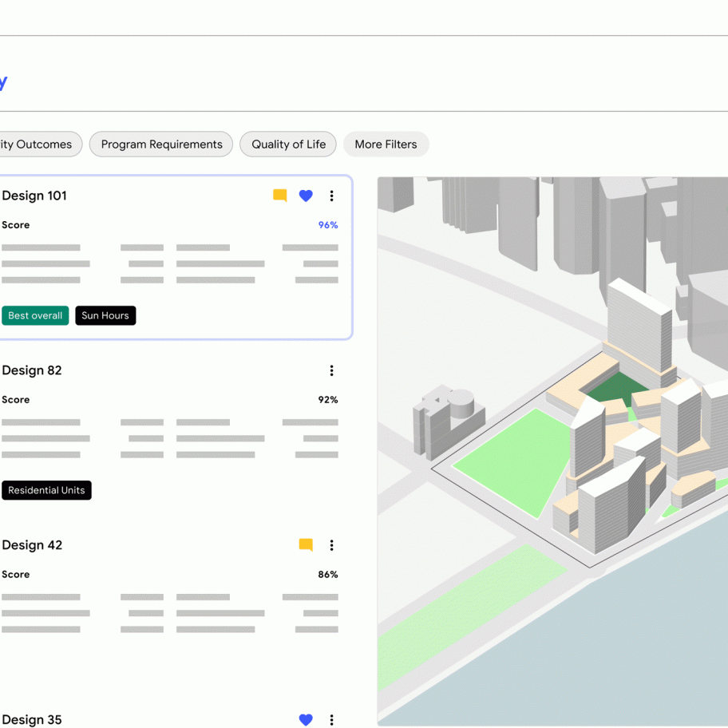Viewport: 728px width, 728px height.
Task: Click the 86% score value
Action: click(x=328, y=574)
